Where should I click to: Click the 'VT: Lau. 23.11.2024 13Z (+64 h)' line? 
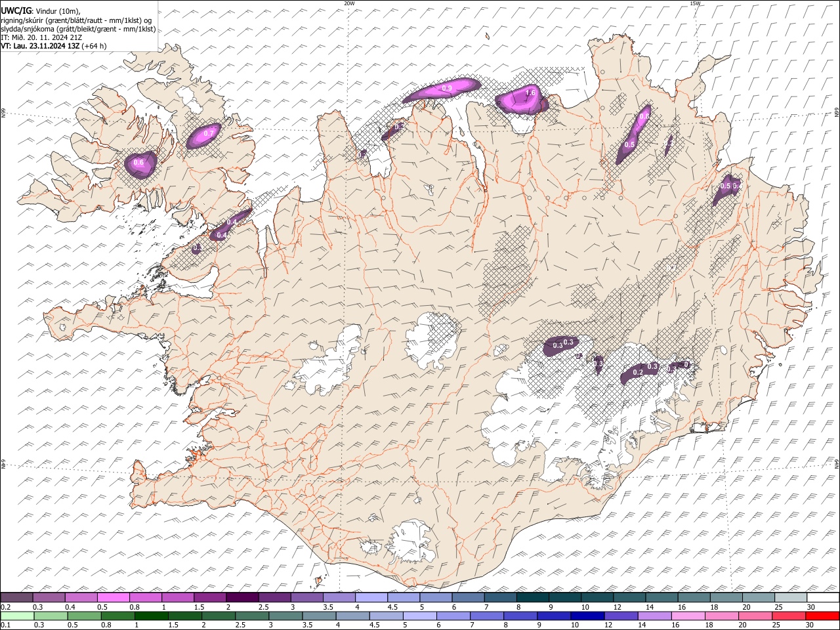pyautogui.click(x=54, y=46)
